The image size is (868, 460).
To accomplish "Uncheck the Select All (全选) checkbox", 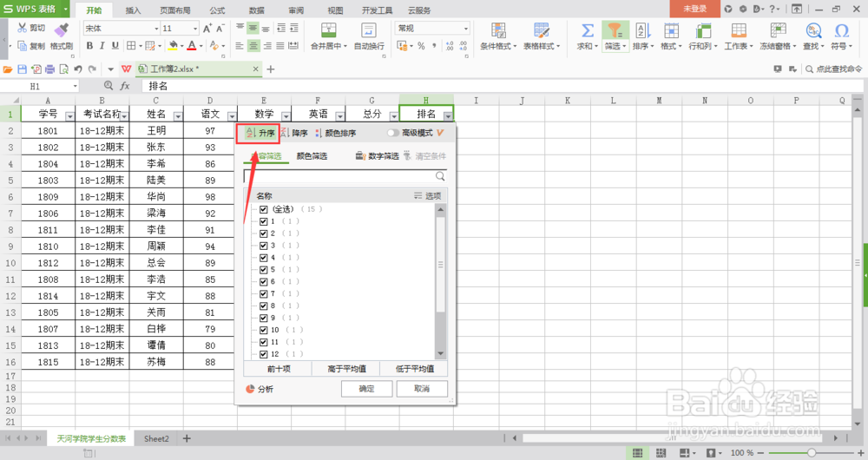I will tap(264, 209).
